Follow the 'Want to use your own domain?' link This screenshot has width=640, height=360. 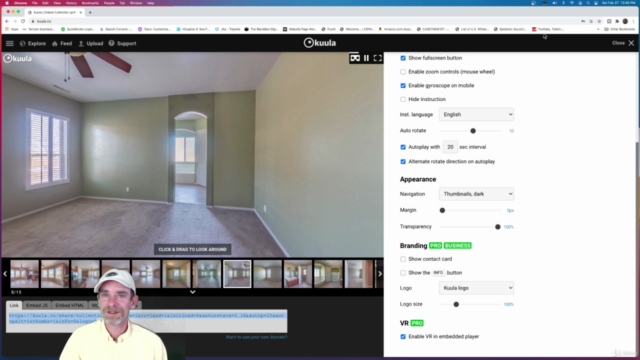tap(256, 337)
